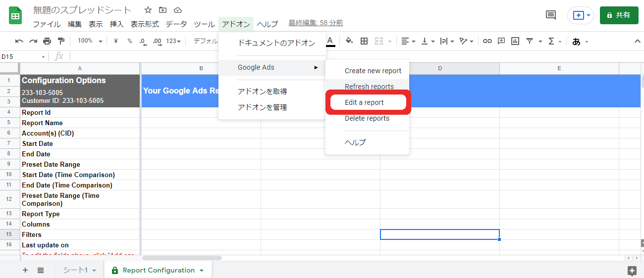
Task: Open Google Sheets home icon
Action: 15,15
